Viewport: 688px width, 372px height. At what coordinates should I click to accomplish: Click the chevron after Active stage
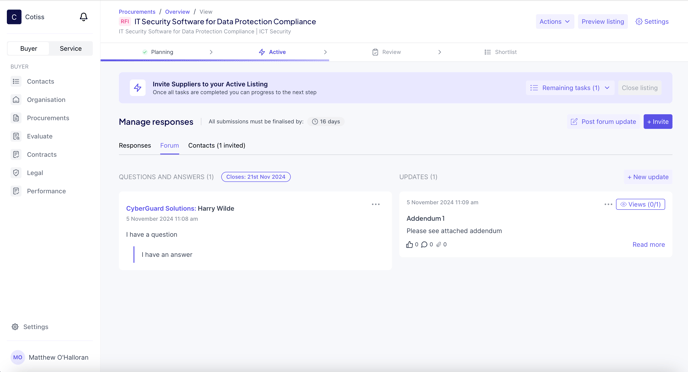[x=325, y=52]
